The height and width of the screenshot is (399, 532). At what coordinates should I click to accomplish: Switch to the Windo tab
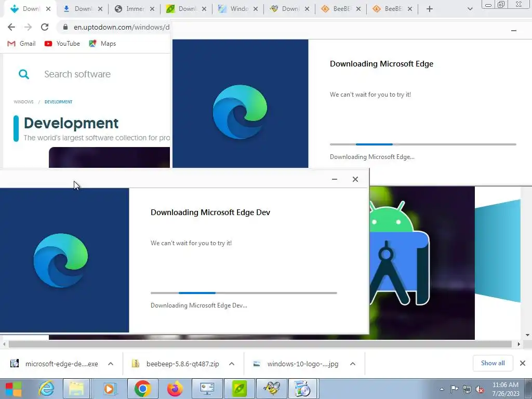point(238,9)
